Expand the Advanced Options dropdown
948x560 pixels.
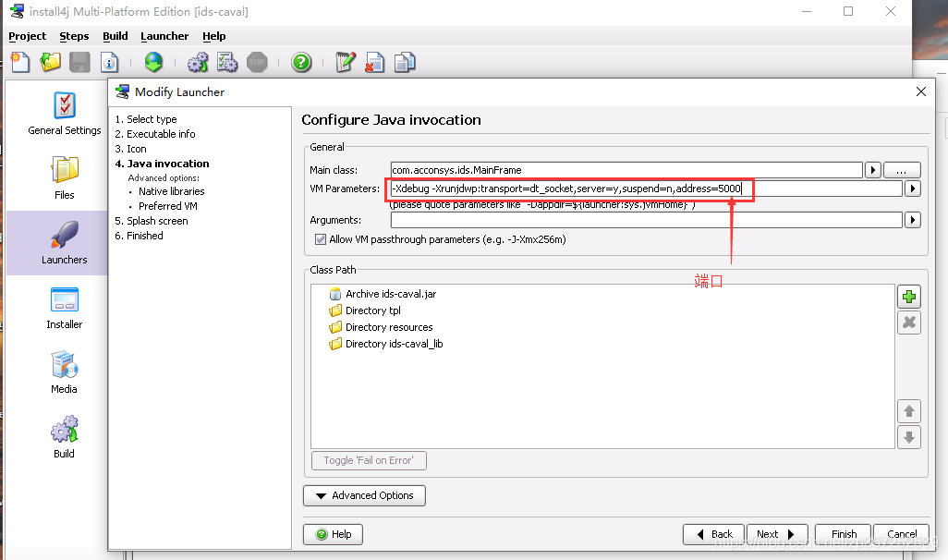pyautogui.click(x=364, y=495)
